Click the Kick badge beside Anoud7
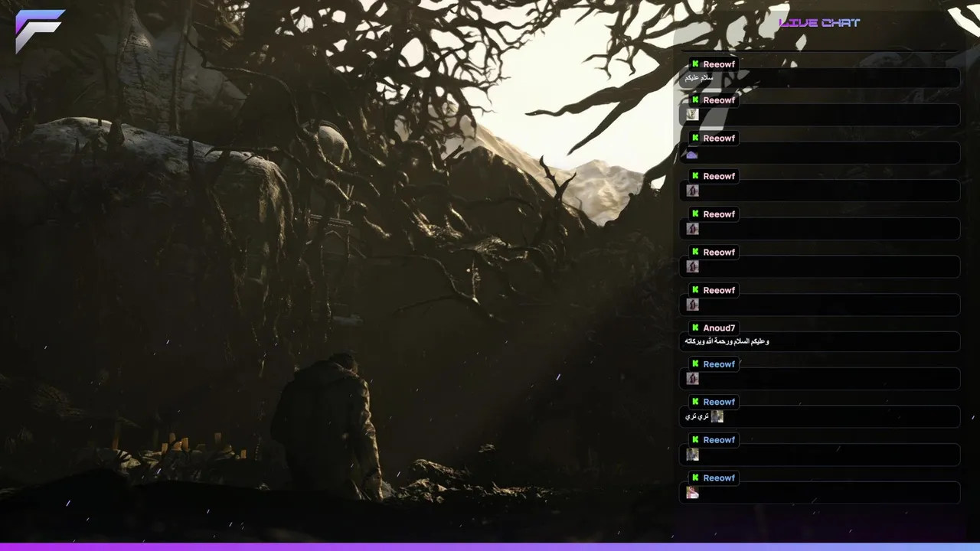Viewport: 980px width, 551px height. click(x=695, y=328)
